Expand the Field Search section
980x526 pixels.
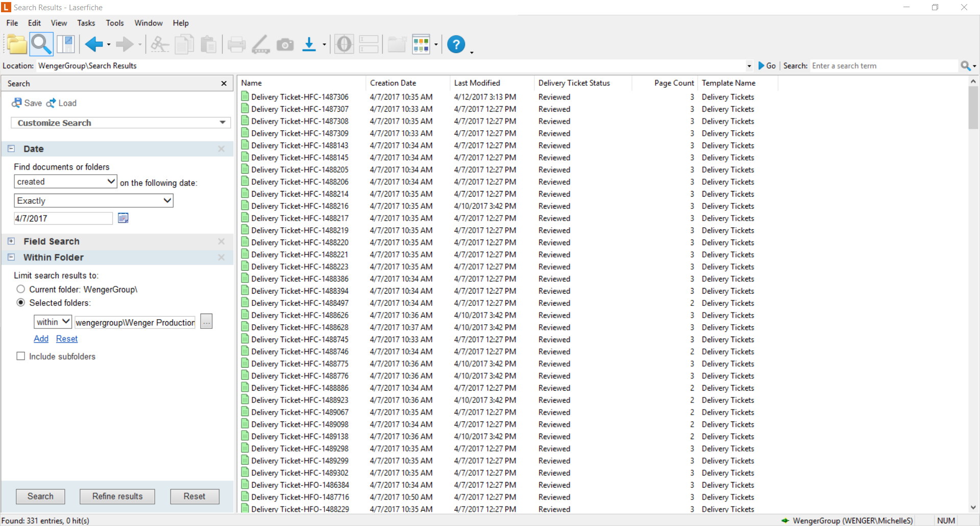tap(11, 242)
